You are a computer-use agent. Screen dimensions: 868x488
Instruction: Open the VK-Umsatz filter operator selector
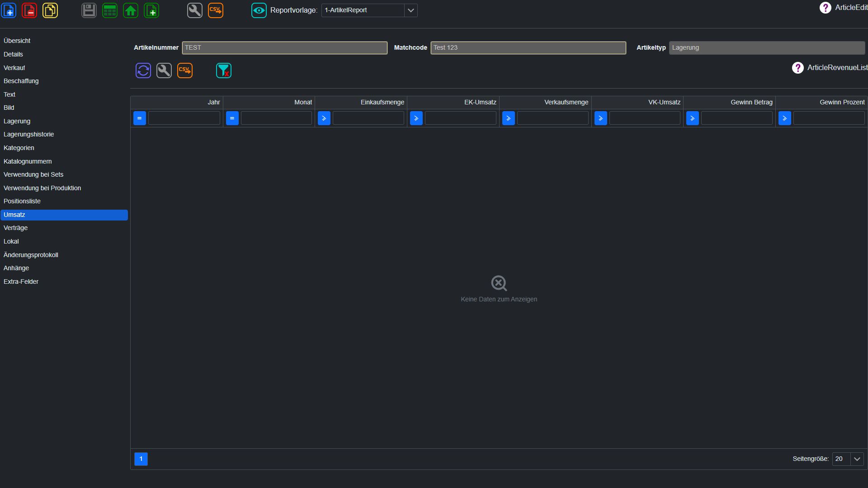(x=601, y=118)
